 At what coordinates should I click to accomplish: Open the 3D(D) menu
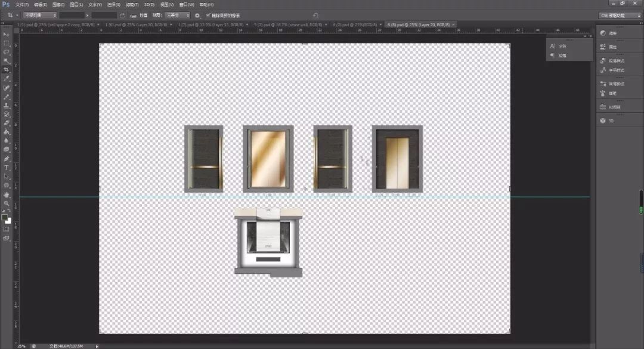click(150, 5)
